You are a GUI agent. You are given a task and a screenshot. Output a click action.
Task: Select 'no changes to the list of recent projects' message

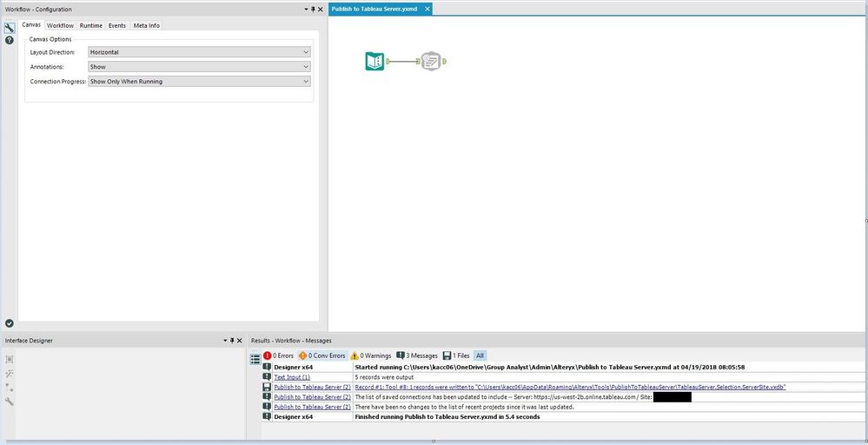[x=465, y=407]
